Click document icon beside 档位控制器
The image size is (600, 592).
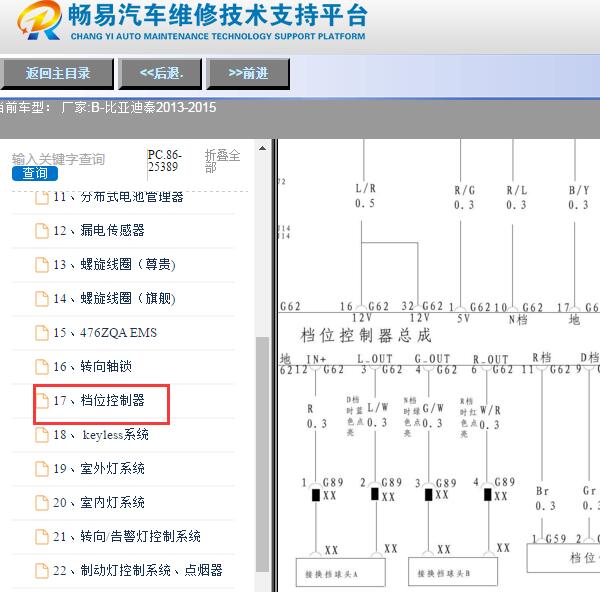[42, 401]
